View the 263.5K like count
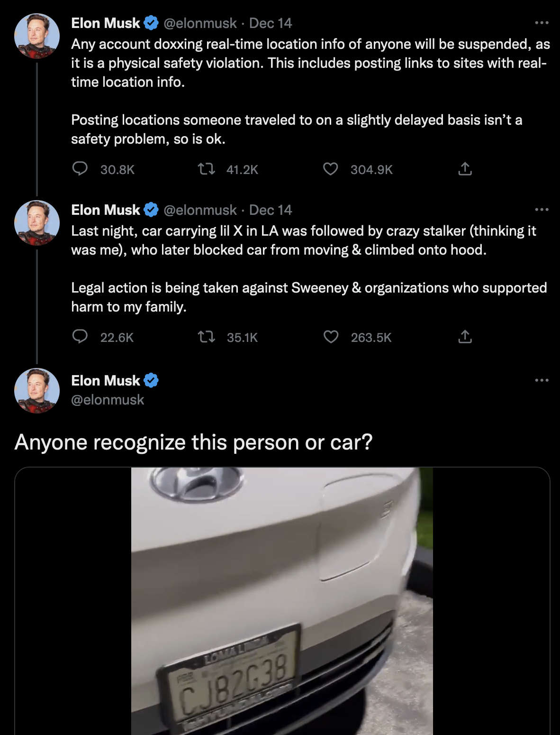This screenshot has height=735, width=560. 371,337
